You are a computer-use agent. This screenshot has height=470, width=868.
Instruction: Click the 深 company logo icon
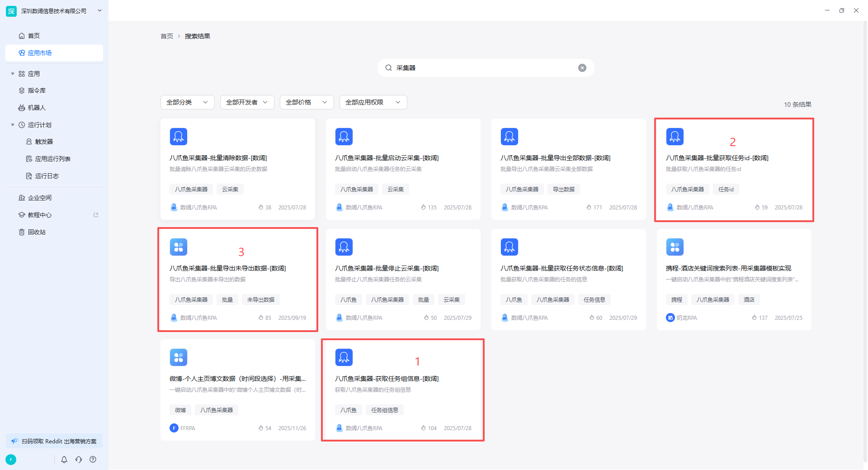(11, 11)
